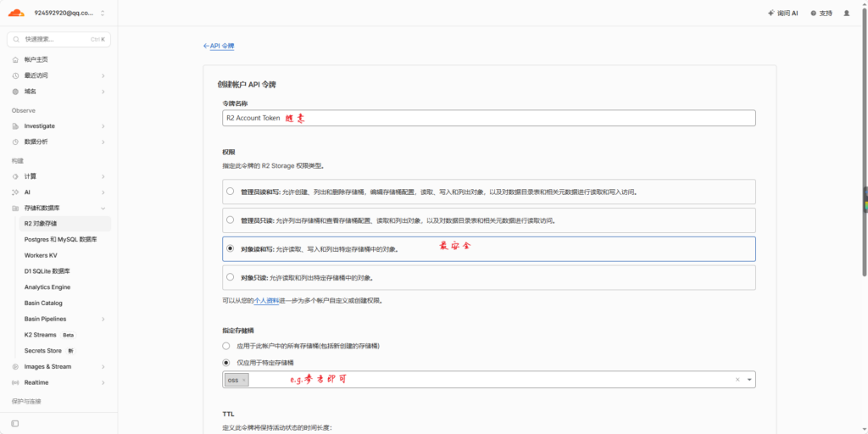Viewport: 868px width, 434px height.
Task: Expand the Images & Stream chevron
Action: [x=103, y=366]
